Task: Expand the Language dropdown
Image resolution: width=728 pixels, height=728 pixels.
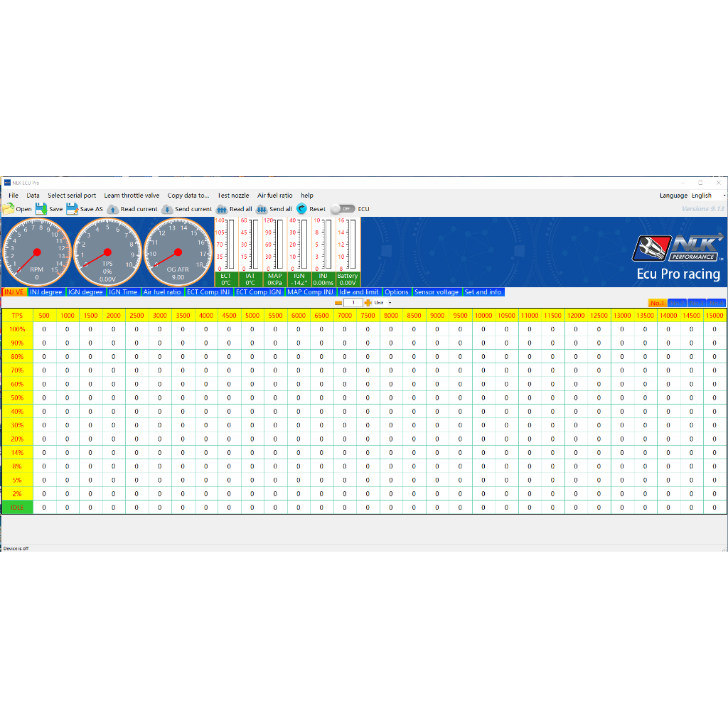Action: point(724,196)
